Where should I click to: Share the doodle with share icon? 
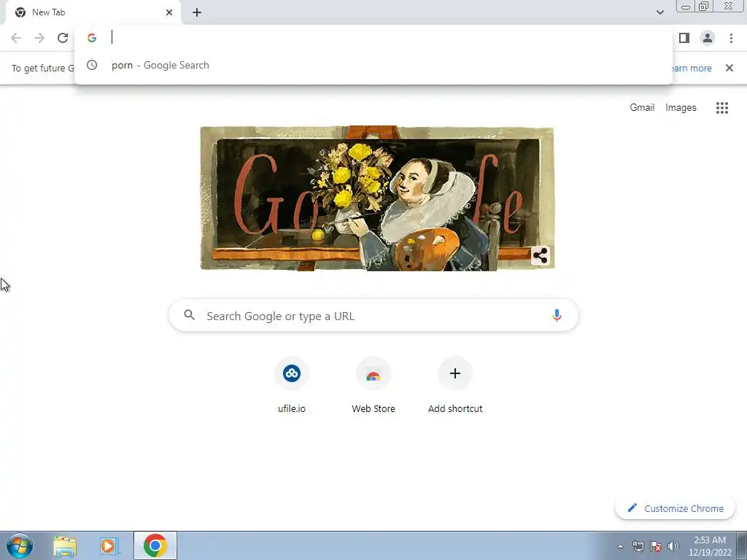[x=541, y=256]
